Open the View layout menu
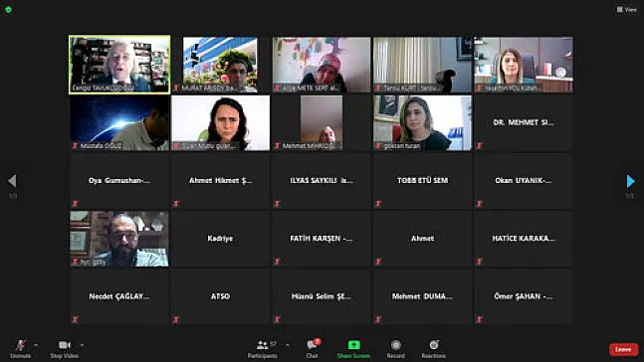The image size is (644, 362). [627, 9]
